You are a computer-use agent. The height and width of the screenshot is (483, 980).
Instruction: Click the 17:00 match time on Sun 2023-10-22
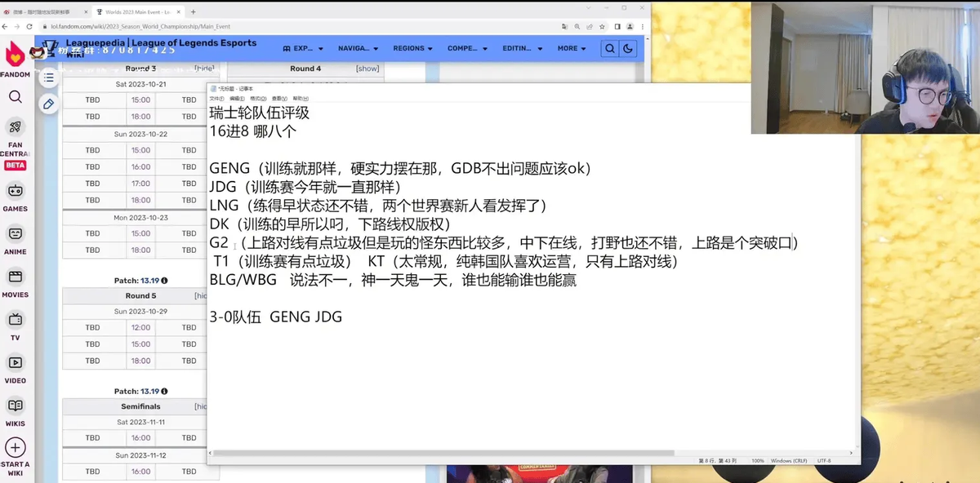coord(140,184)
